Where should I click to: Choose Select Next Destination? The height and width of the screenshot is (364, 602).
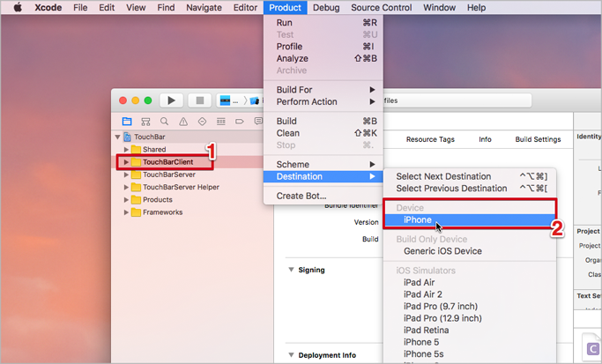(470, 176)
